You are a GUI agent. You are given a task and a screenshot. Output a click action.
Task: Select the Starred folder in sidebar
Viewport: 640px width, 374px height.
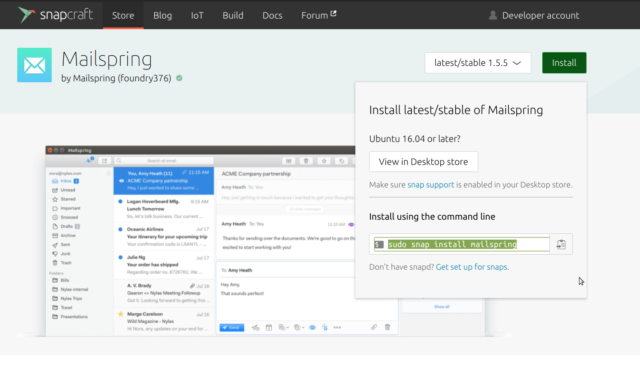pyautogui.click(x=64, y=199)
